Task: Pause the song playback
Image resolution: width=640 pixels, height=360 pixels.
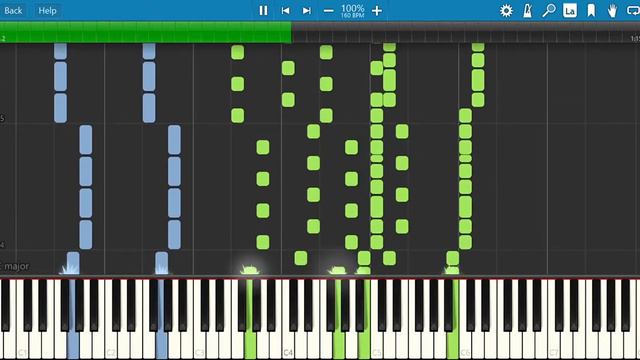Action: (x=263, y=11)
